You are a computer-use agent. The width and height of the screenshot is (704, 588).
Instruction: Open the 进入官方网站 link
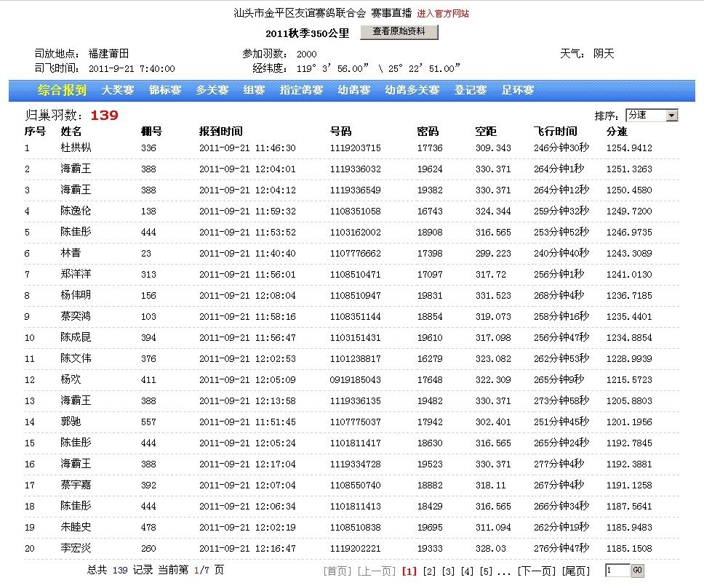[x=443, y=14]
